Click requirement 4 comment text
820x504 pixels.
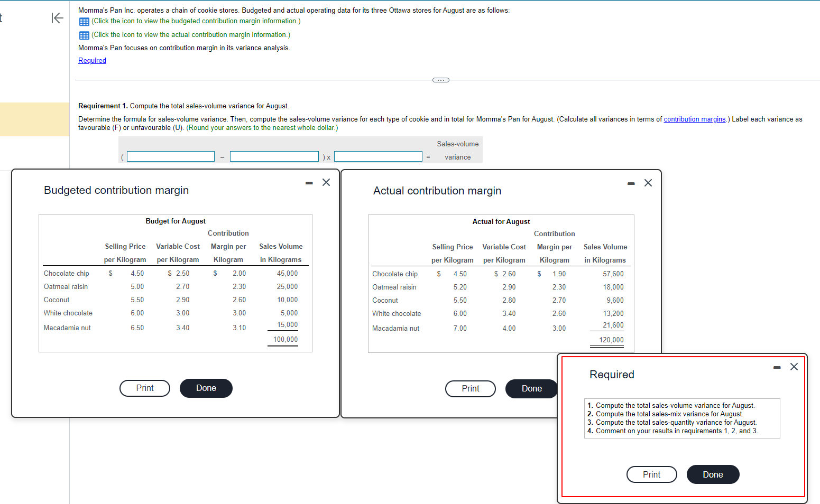[677, 431]
